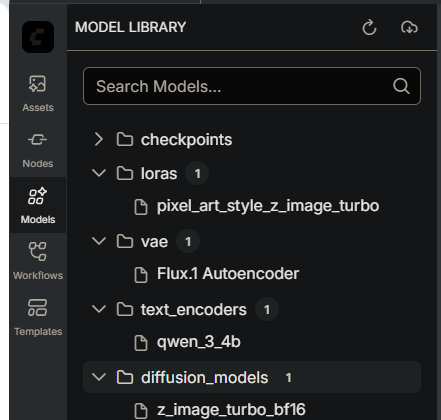This screenshot has width=441, height=420.
Task: Expand the checkpoints folder chevron
Action: coord(99,139)
